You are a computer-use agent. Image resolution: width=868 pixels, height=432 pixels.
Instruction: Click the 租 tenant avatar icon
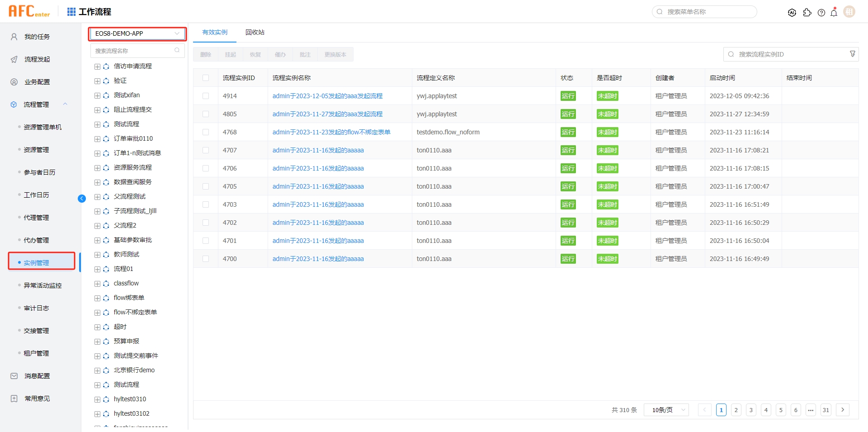(x=849, y=11)
